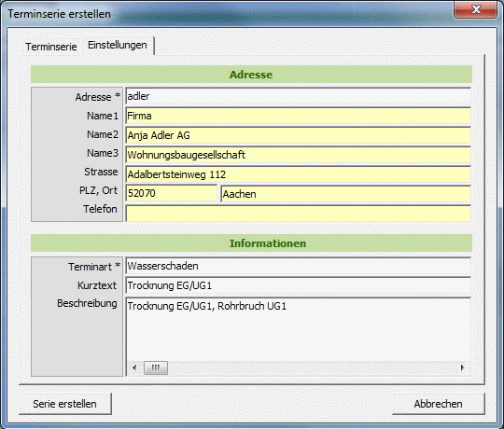This screenshot has width=504, height=429.
Task: Click the horizontal scrollbar thumb in Beschreibung
Action: tap(156, 367)
